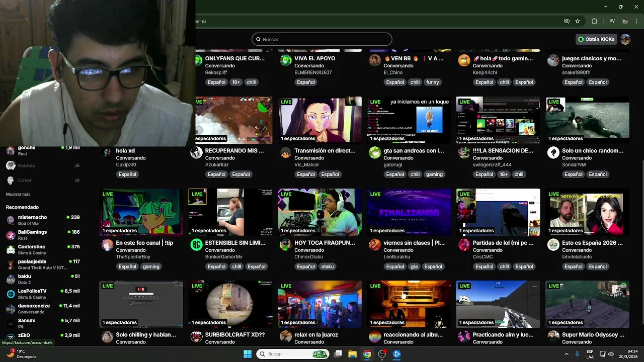Click misternacho's avatar in the sidebar
The width and height of the screenshot is (644, 362).
[11, 220]
